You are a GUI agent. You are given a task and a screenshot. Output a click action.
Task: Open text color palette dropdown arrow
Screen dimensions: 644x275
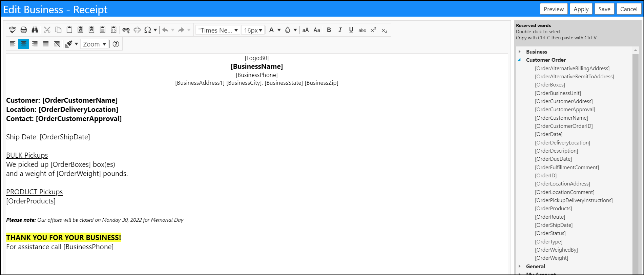[279, 30]
